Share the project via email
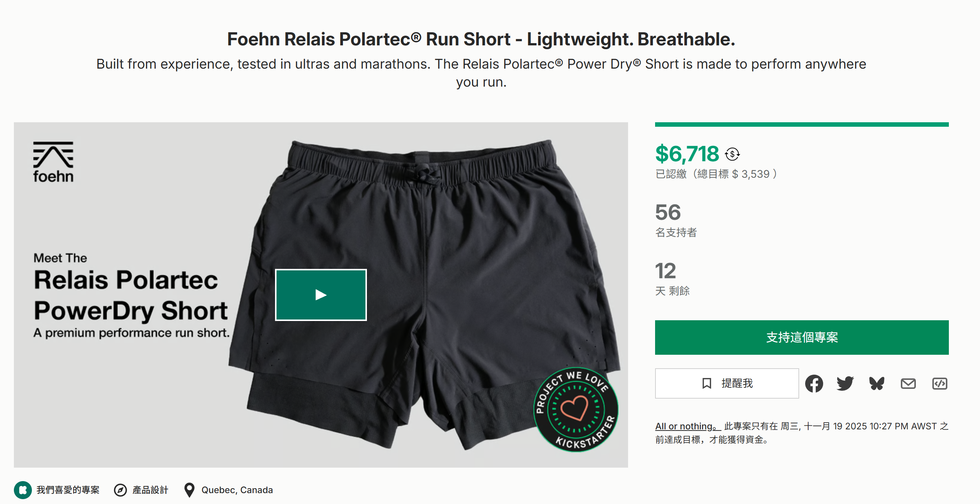This screenshot has width=980, height=504. point(908,383)
